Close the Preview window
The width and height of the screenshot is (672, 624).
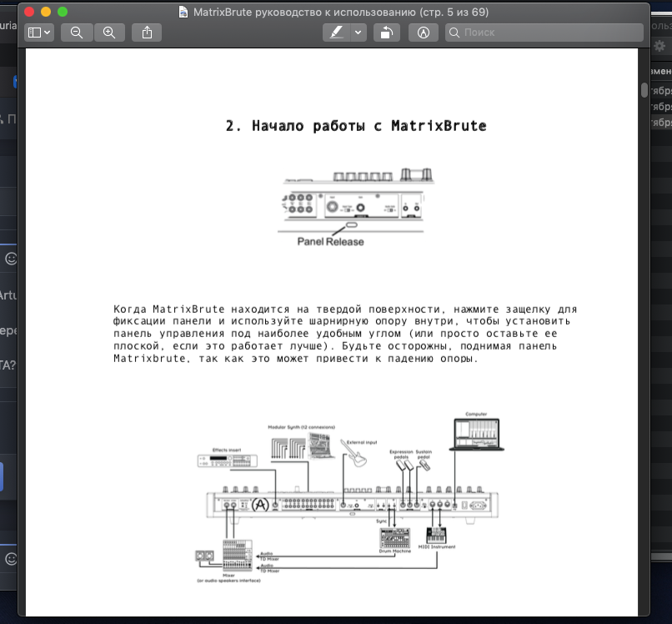(29, 12)
